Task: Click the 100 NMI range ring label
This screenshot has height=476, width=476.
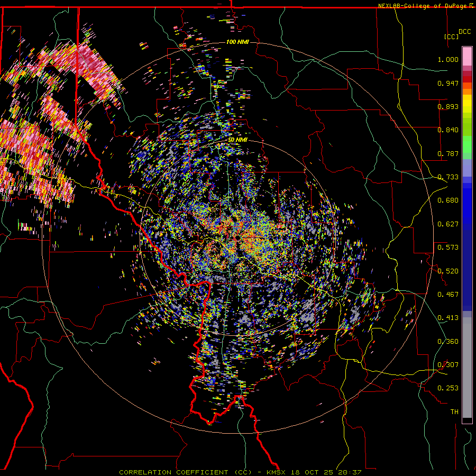Action: point(237,42)
